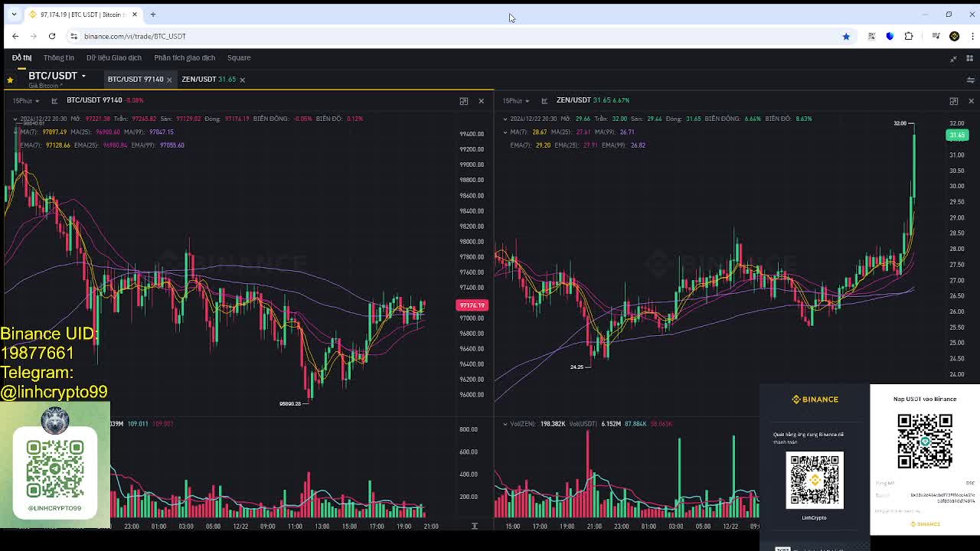The height and width of the screenshot is (551, 980).
Task: Click the LinhCrypto Binance QR code
Action: tap(815, 481)
